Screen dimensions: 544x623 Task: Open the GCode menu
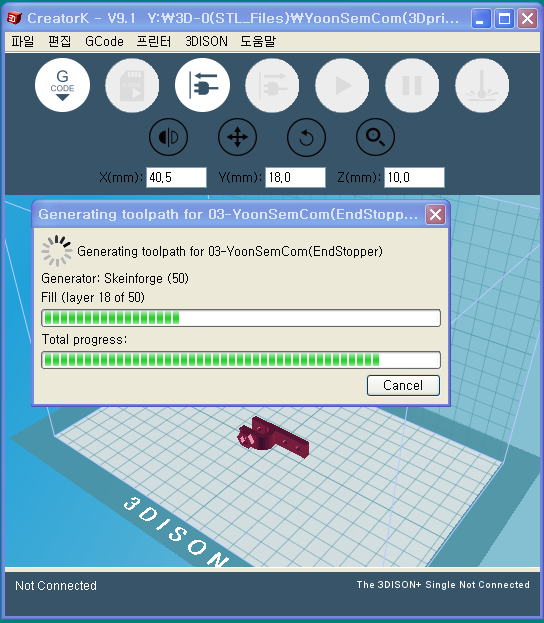coord(104,41)
